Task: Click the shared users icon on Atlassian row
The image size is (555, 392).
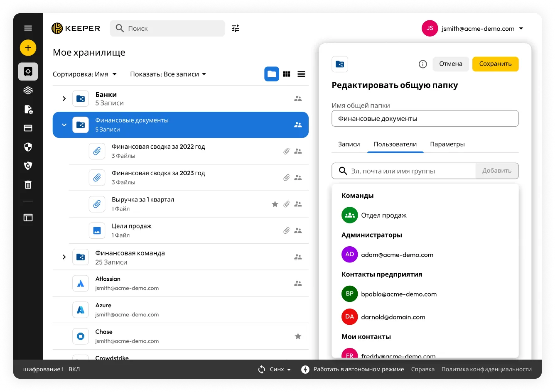Action: [x=298, y=283]
